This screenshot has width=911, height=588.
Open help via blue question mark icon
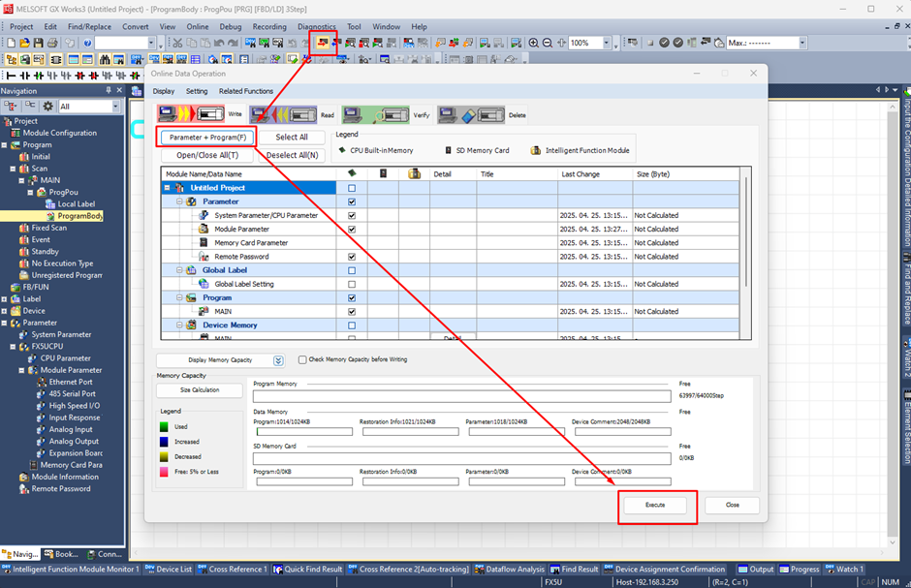(x=87, y=43)
